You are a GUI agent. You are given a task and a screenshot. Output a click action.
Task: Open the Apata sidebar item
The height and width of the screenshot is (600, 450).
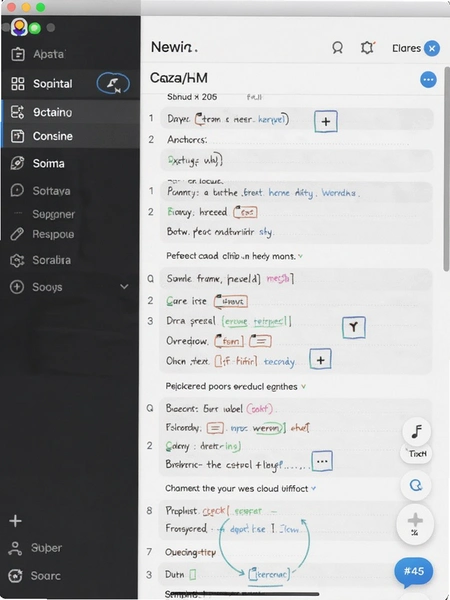click(x=48, y=54)
